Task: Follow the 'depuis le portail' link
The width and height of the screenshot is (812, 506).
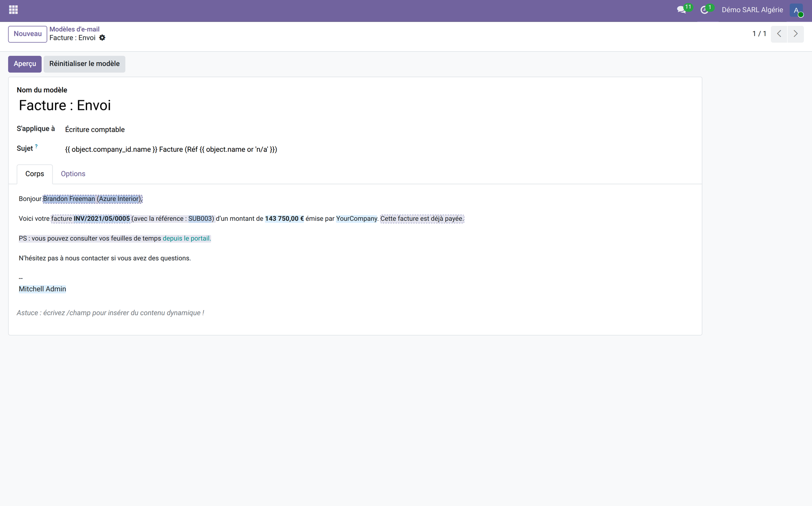Action: click(187, 239)
